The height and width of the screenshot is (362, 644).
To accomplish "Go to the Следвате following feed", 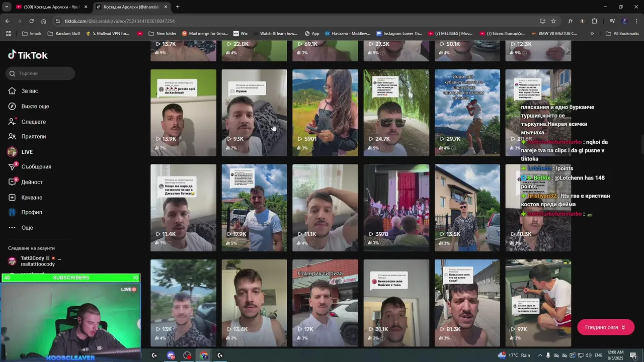I will pyautogui.click(x=33, y=122).
